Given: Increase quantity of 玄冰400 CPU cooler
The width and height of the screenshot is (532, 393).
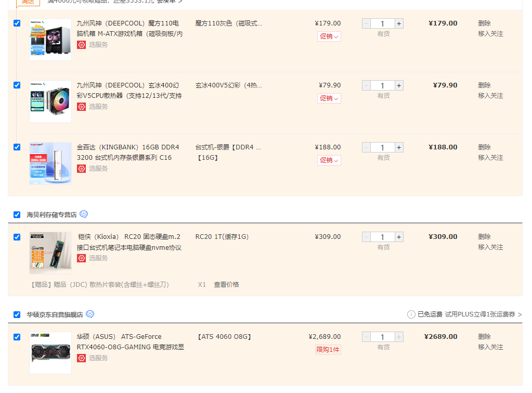Looking at the screenshot, I should click(399, 85).
